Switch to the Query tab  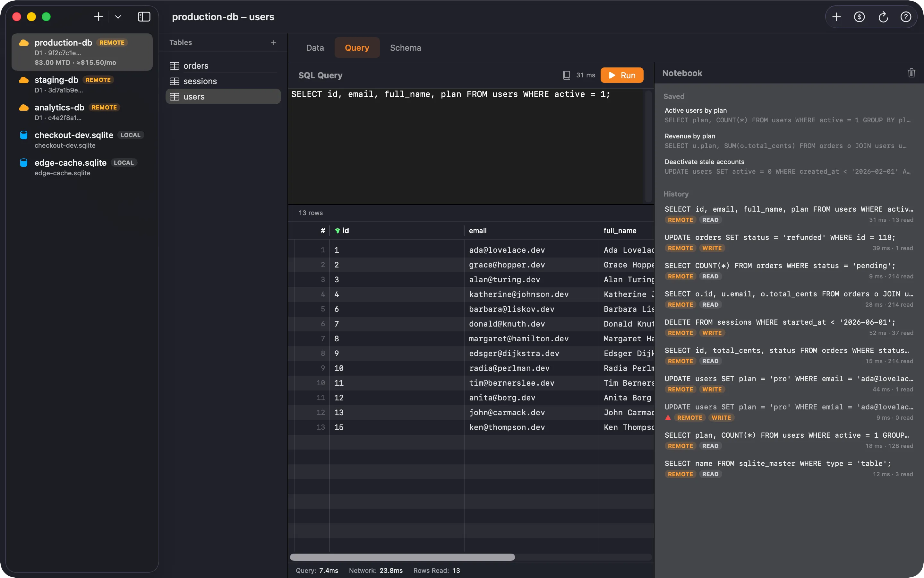[x=357, y=48]
